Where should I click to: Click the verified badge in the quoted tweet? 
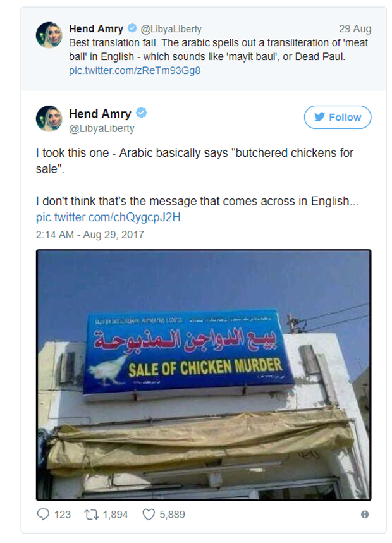click(x=132, y=28)
